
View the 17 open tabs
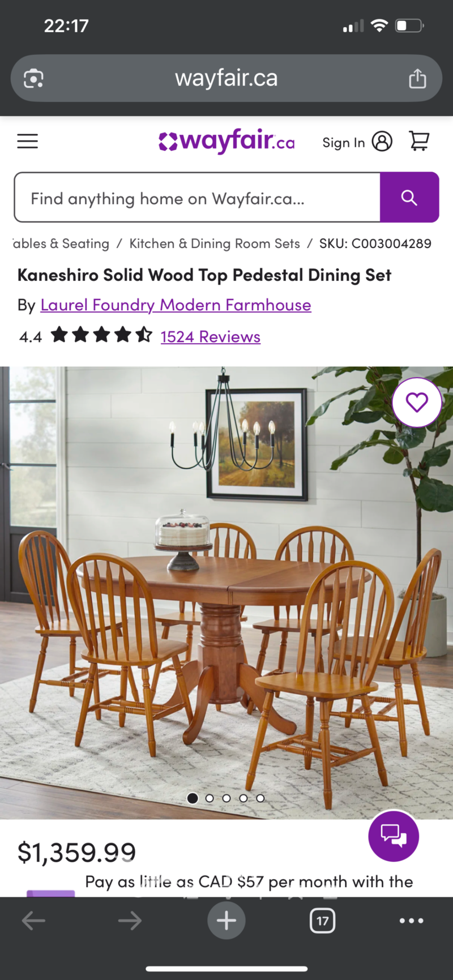(323, 921)
